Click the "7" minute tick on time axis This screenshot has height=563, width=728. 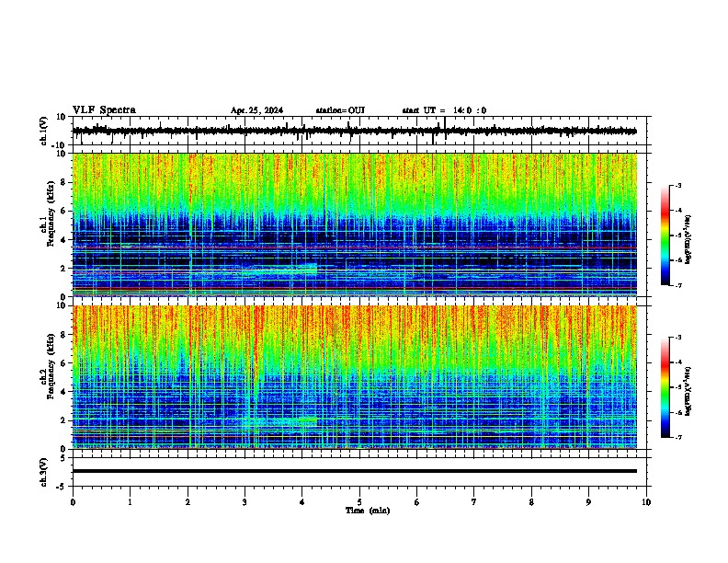pos(474,502)
